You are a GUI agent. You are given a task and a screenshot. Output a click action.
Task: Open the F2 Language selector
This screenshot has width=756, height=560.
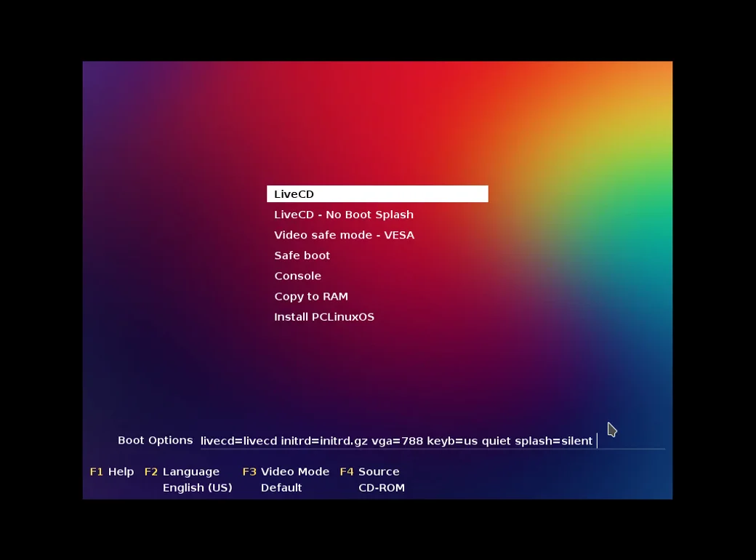tap(182, 472)
